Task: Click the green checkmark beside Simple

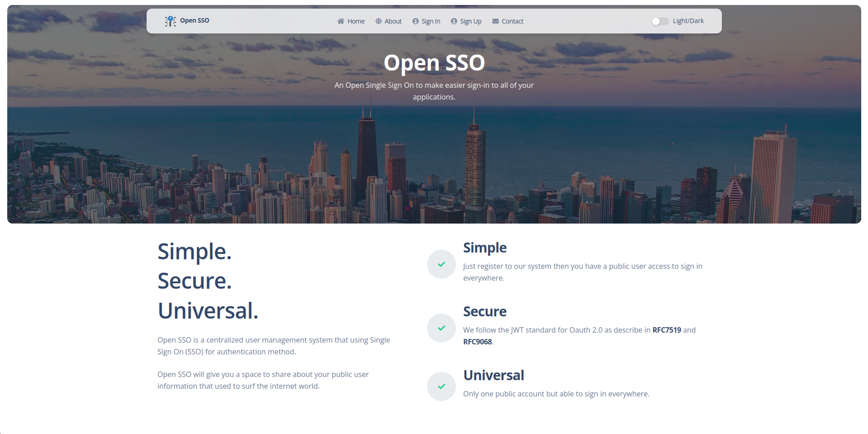Action: (441, 264)
